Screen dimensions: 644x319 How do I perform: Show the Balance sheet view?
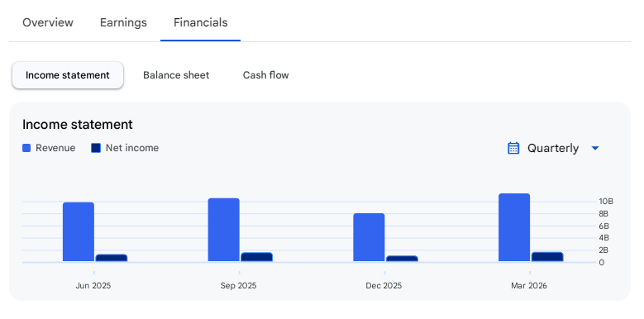pyautogui.click(x=176, y=75)
